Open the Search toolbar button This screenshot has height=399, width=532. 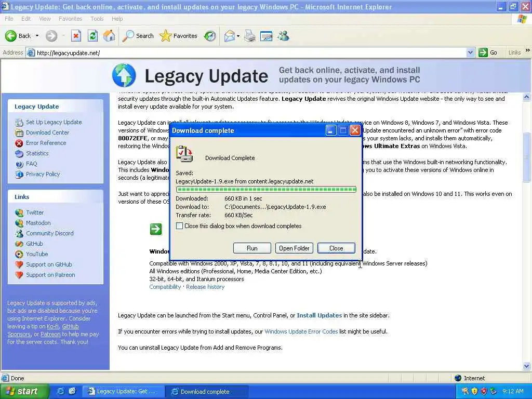click(x=138, y=36)
